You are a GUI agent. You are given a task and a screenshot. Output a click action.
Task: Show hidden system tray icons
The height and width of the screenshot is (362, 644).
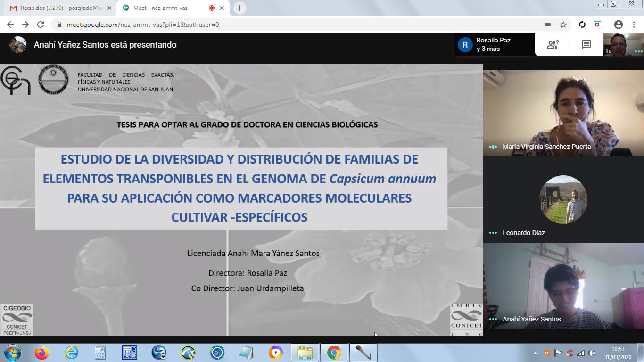(x=535, y=353)
